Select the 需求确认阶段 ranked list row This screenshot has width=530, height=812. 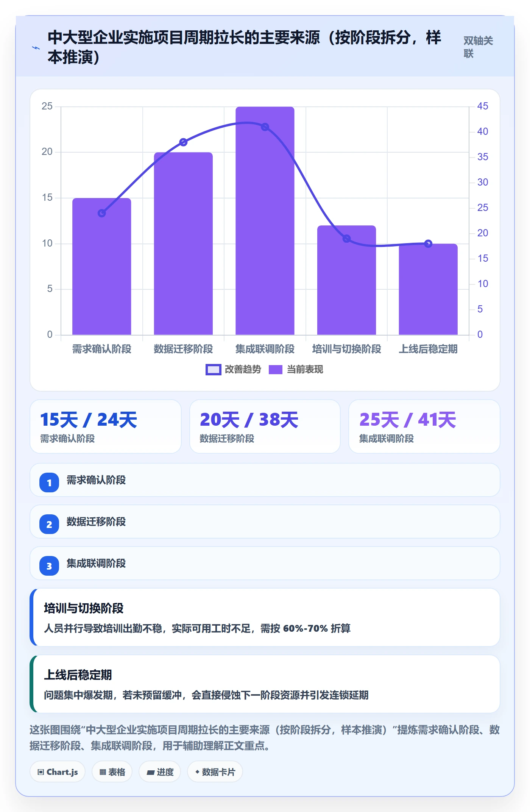click(x=265, y=480)
